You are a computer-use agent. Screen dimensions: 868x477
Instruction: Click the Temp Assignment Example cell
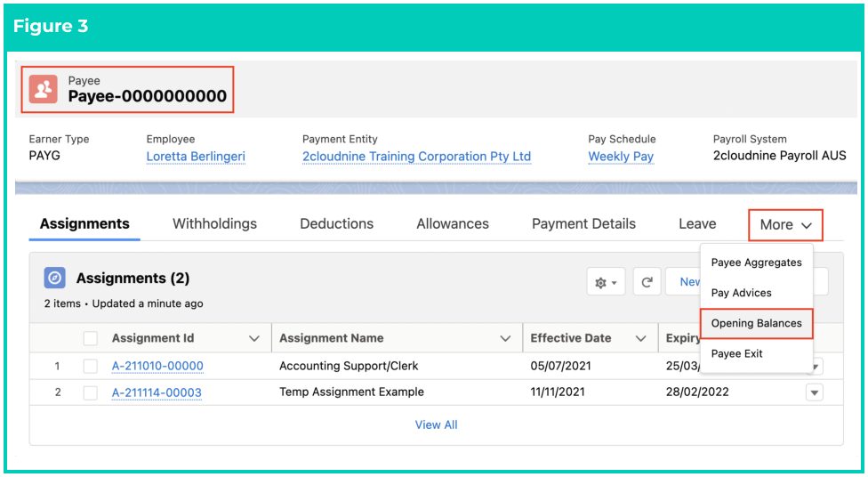click(x=351, y=392)
